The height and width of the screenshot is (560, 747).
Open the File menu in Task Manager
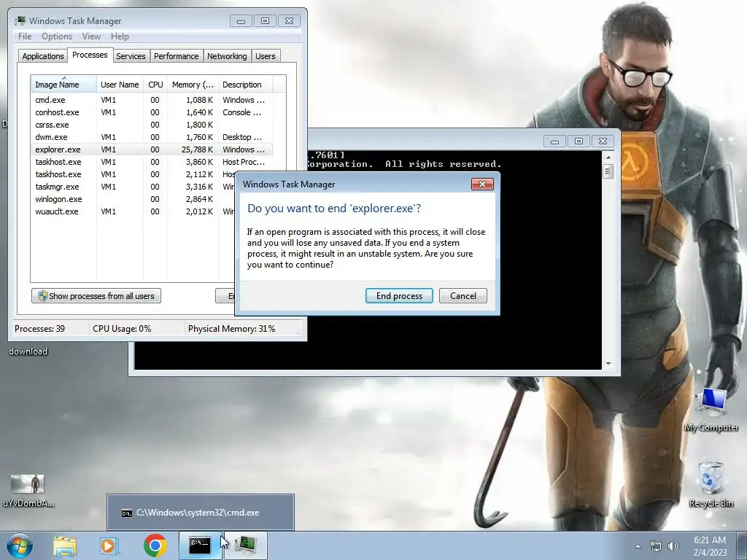tap(25, 36)
